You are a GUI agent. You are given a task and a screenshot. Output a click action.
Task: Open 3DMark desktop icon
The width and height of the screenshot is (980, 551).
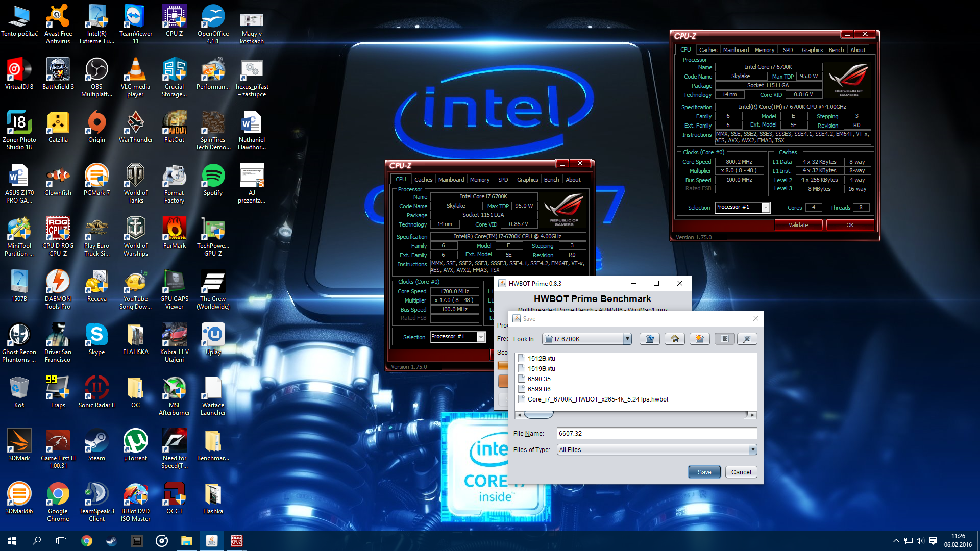(19, 445)
